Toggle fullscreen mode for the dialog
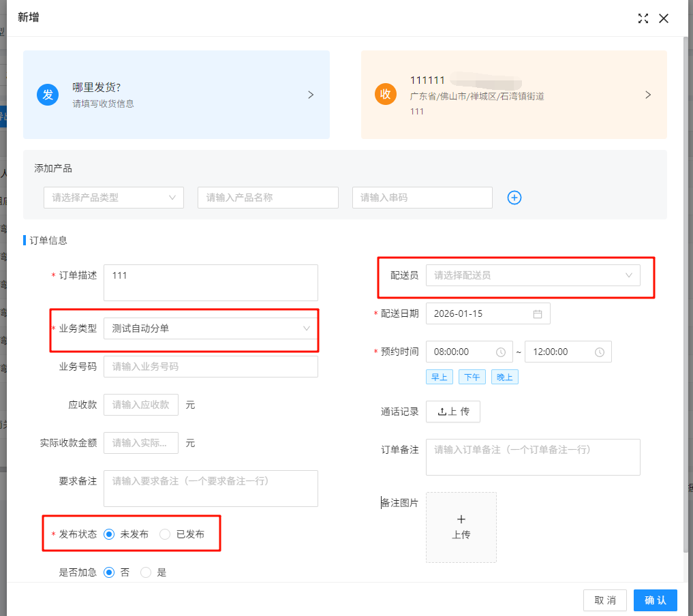Screen dimensions: 693x616 click(x=643, y=18)
